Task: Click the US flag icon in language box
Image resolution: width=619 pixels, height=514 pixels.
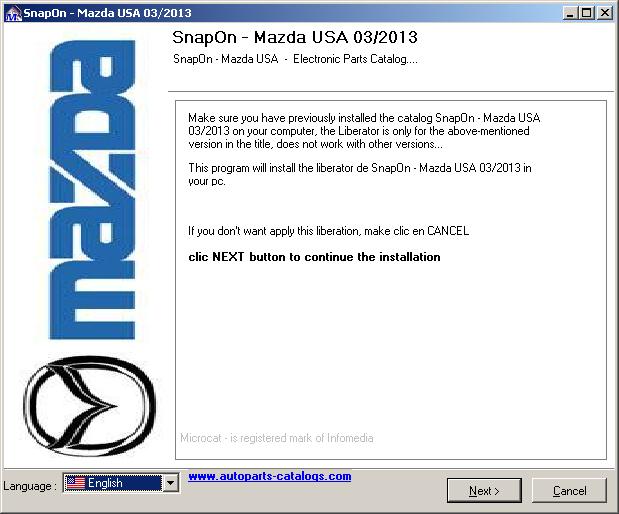Action: (75, 483)
